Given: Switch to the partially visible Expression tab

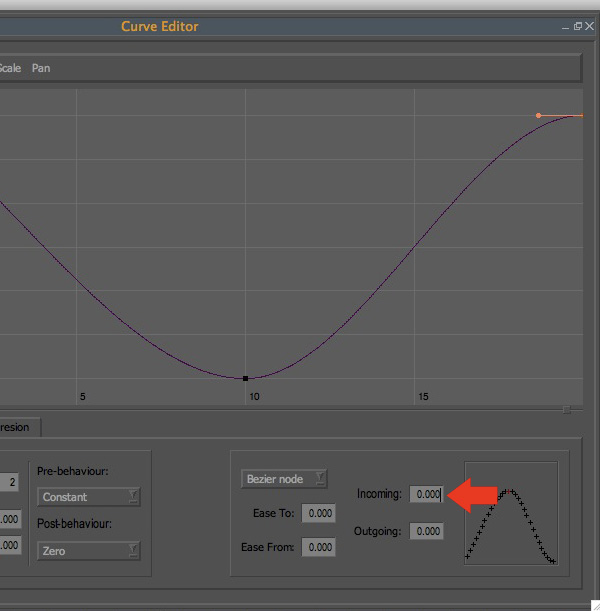Looking at the screenshot, I should [x=19, y=427].
